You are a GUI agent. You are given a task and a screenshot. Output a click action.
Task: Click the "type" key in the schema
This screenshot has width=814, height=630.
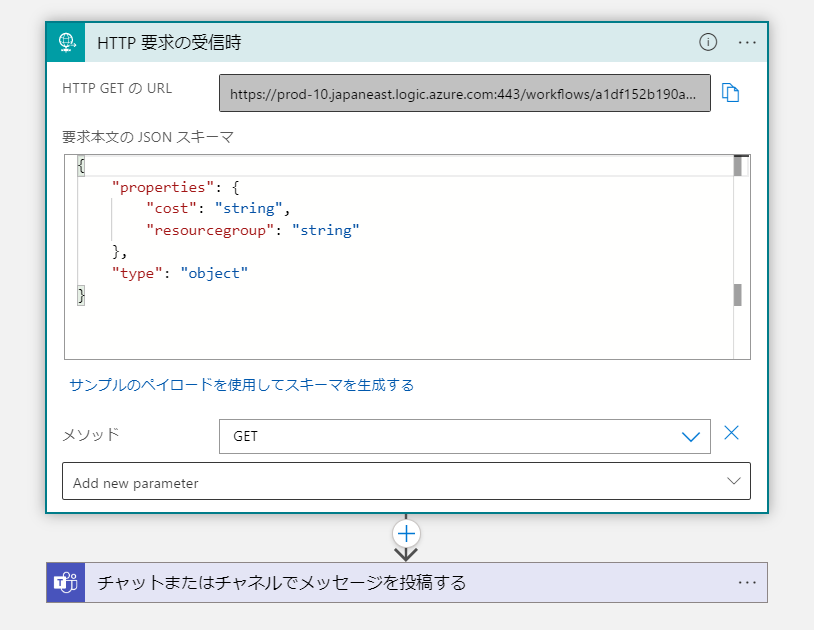(x=137, y=273)
